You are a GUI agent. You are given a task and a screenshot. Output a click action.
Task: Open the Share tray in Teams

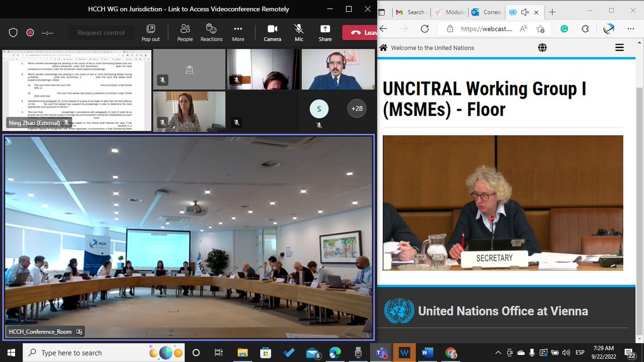click(x=325, y=33)
